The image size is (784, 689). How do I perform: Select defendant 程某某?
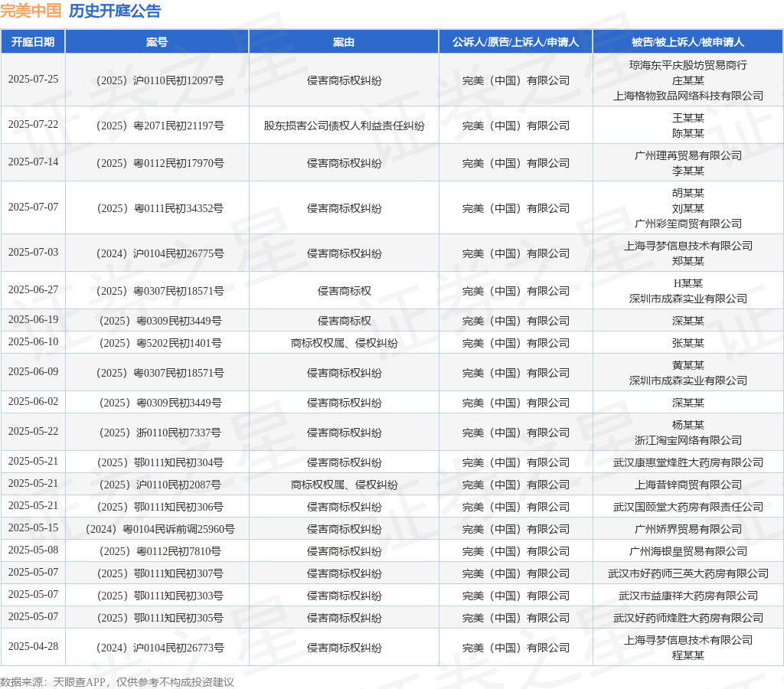coord(688,655)
